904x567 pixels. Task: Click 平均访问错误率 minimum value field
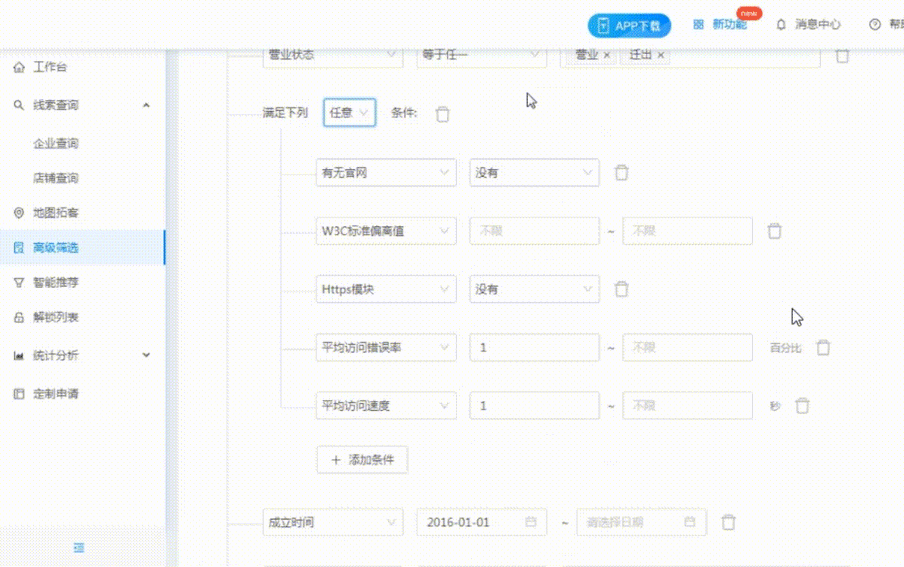[534, 347]
